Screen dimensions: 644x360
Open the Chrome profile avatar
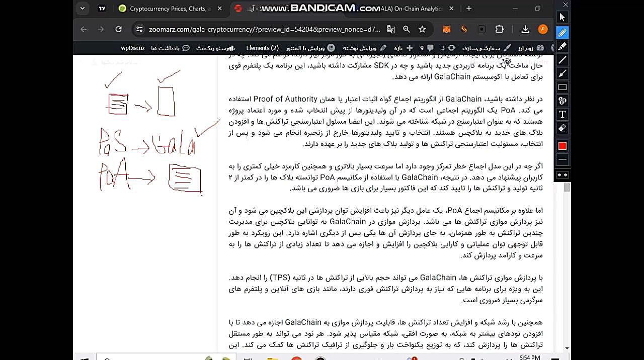(x=543, y=29)
